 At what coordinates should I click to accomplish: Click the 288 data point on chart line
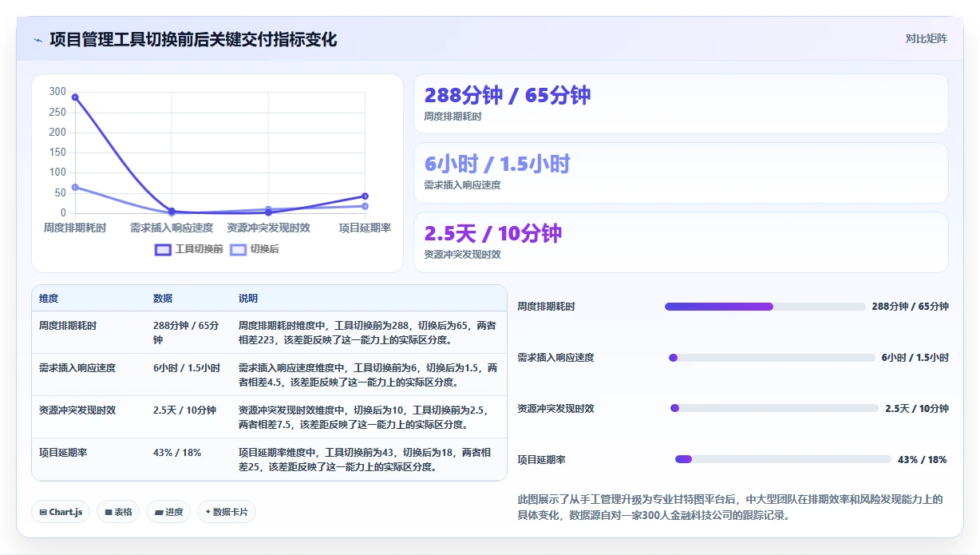pos(75,97)
